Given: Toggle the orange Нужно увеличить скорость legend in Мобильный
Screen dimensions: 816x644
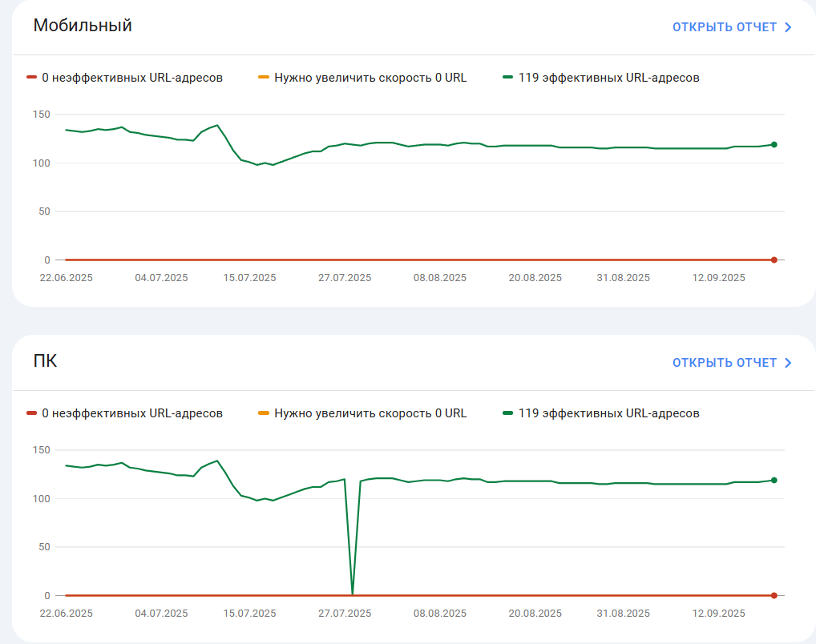Looking at the screenshot, I should point(363,78).
